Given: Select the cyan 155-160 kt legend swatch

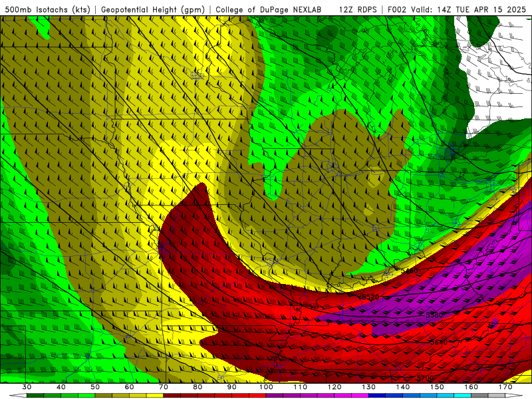Looking at the screenshot, I should click(x=463, y=396).
